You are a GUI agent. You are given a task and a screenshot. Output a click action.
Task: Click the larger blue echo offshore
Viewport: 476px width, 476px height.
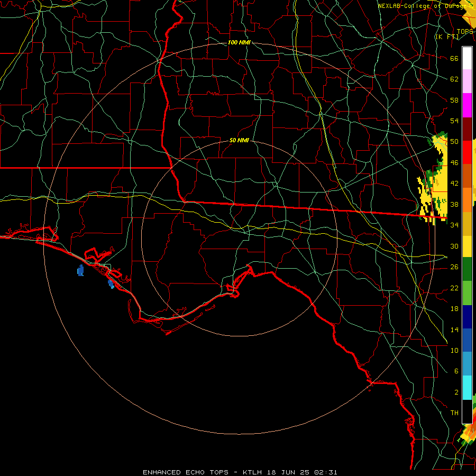click(80, 270)
